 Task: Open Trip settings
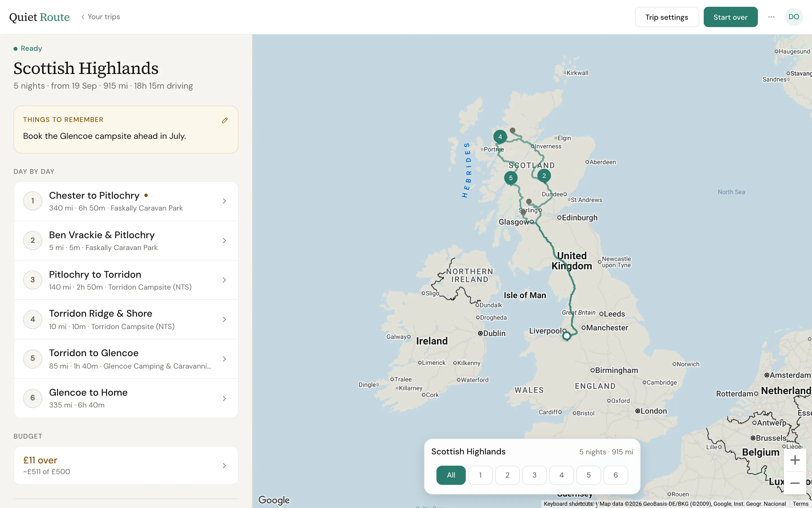667,17
